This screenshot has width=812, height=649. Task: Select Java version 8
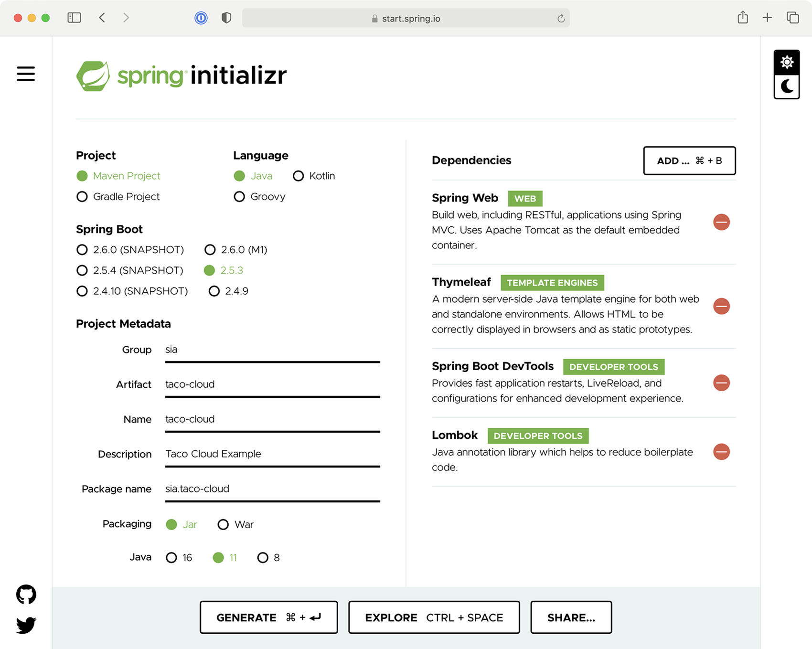pyautogui.click(x=268, y=557)
